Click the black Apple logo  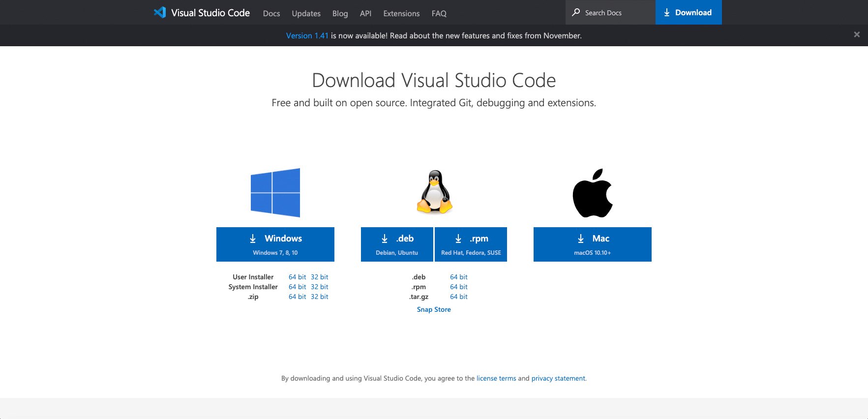593,193
